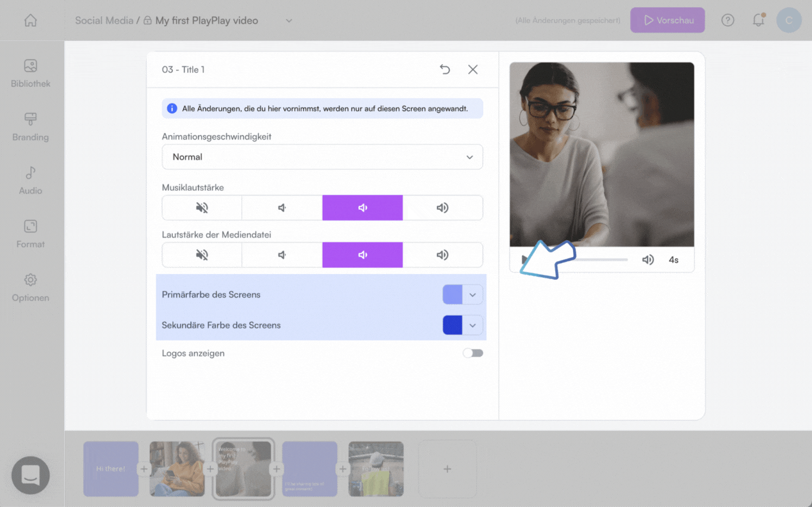812x507 pixels.
Task: Mute the Musiklautstärke
Action: coord(202,207)
